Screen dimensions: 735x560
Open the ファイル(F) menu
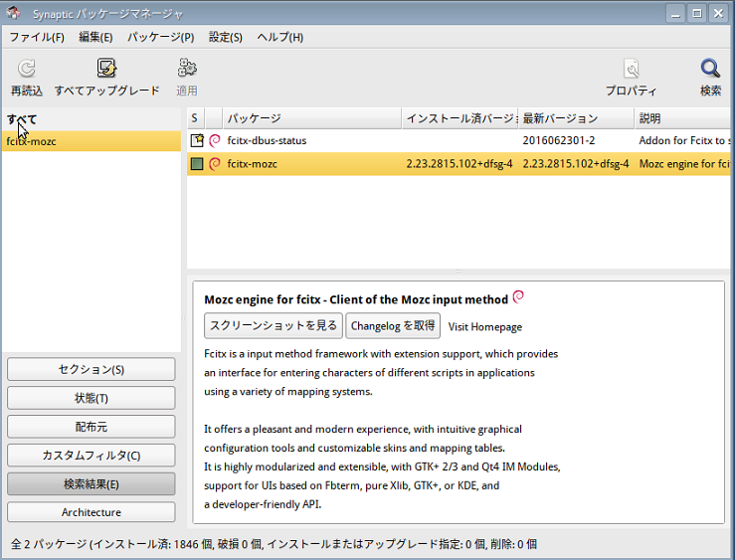click(37, 37)
